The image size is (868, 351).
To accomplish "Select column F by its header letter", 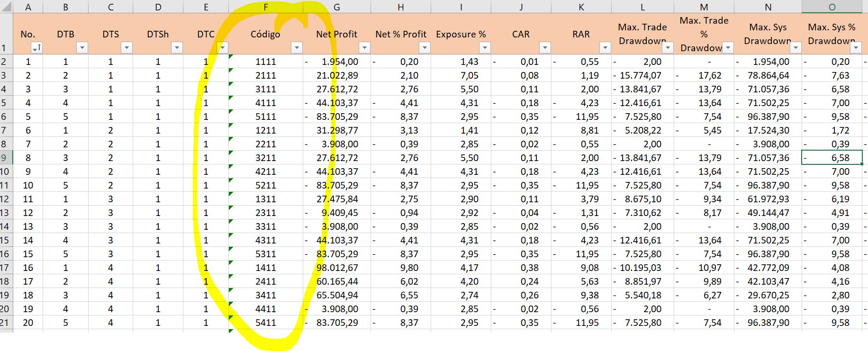I will tap(265, 7).
